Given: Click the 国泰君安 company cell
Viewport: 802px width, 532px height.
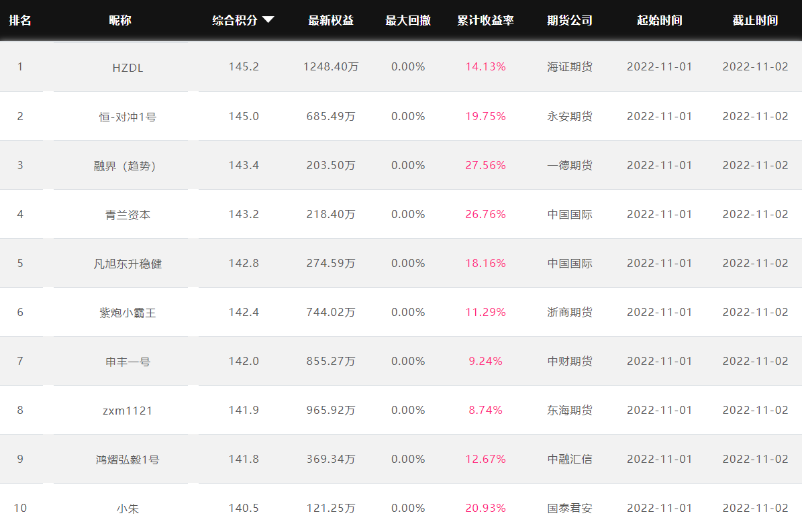Looking at the screenshot, I should 570,509.
